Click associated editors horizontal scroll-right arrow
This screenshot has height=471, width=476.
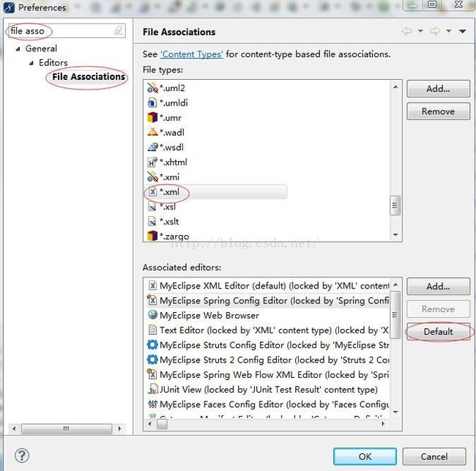(383, 423)
